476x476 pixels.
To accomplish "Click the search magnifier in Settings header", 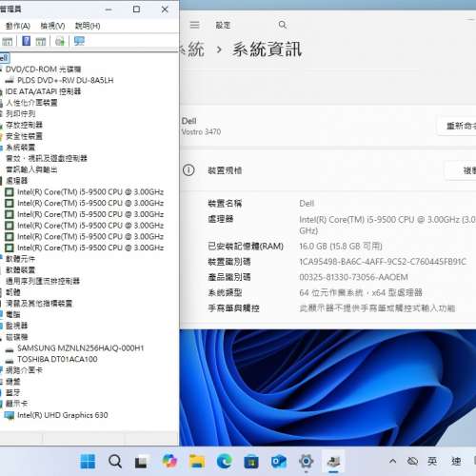I will coord(283,25).
